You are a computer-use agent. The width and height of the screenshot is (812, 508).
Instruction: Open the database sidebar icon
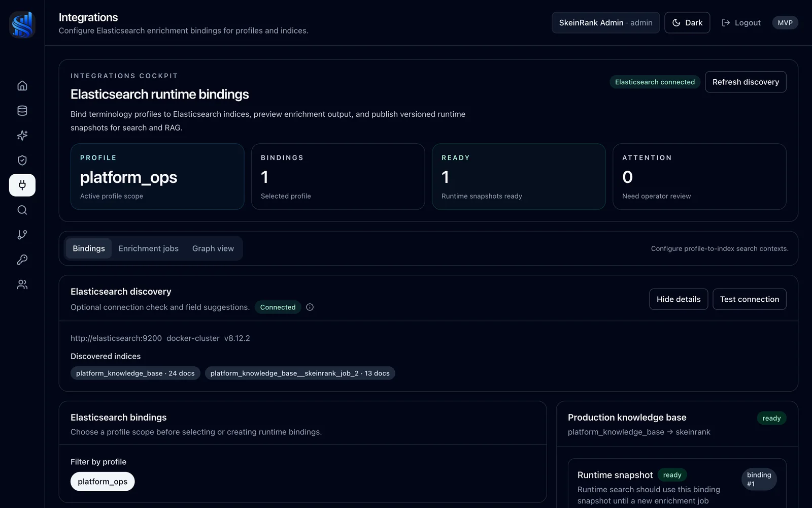(22, 110)
